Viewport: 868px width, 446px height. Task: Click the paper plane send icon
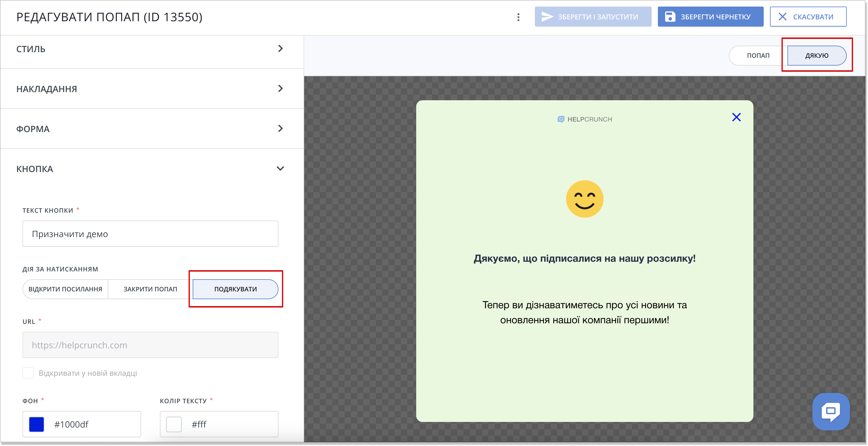click(548, 16)
